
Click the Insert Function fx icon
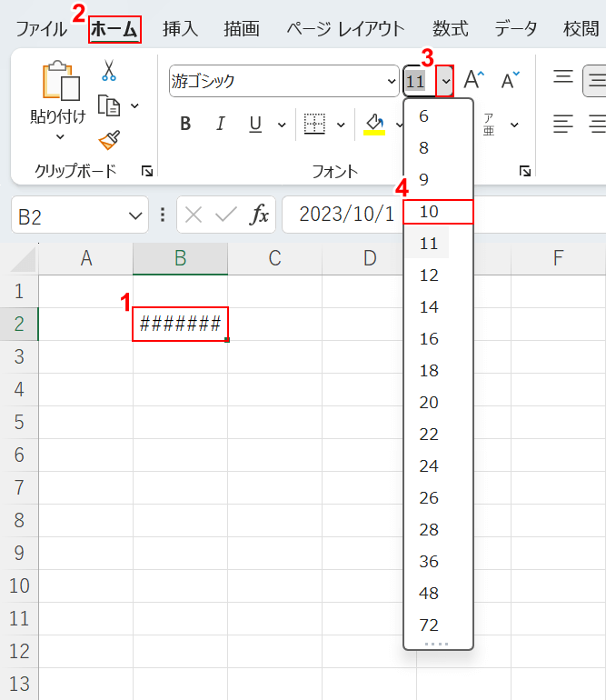tap(260, 215)
